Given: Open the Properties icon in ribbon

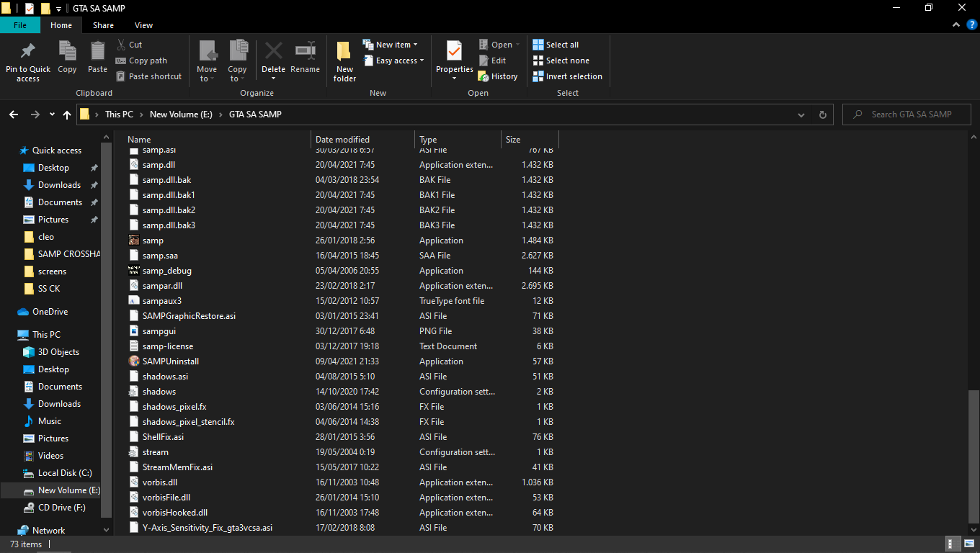Looking at the screenshot, I should (454, 51).
